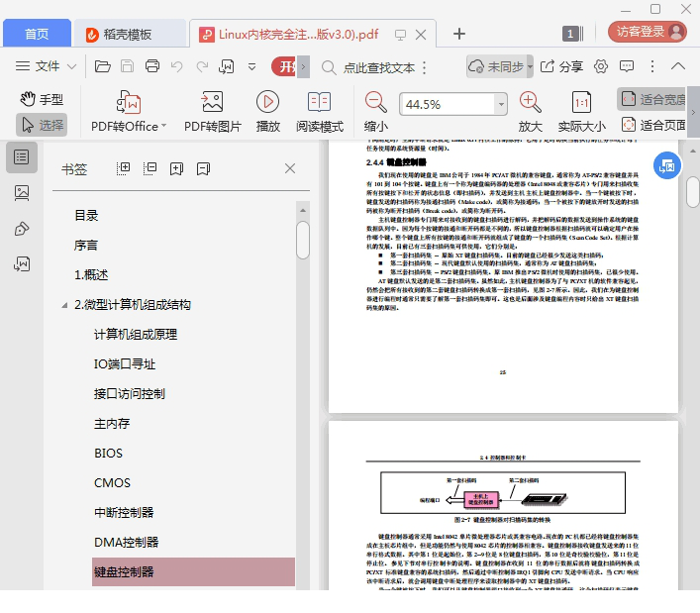The width and height of the screenshot is (700, 613).
Task: Click the sidebar convert-to-Word icon
Action: pyautogui.click(x=22, y=264)
